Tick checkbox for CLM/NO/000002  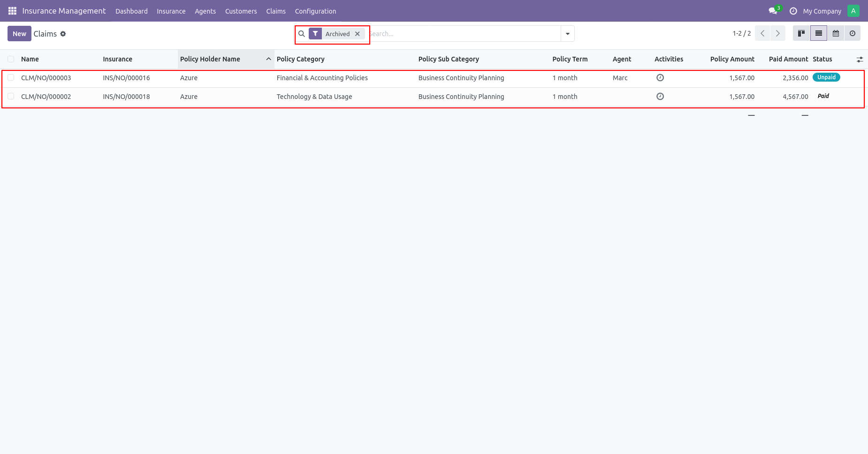pos(11,97)
